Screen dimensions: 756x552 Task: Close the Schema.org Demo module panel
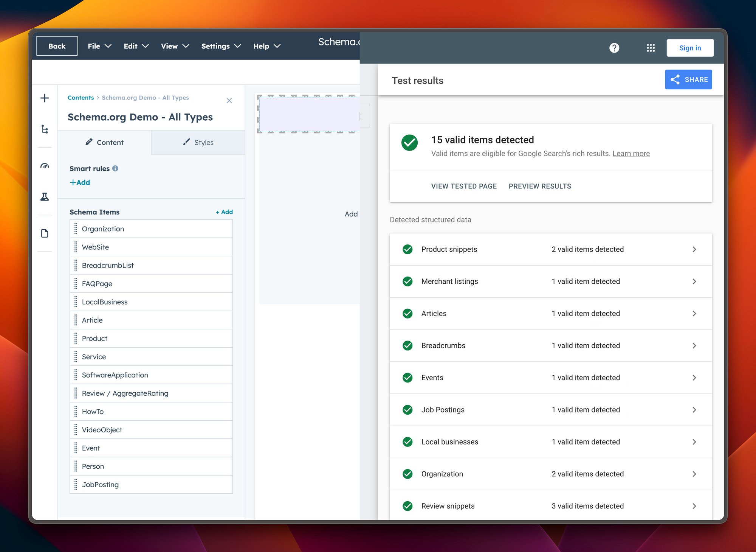tap(229, 101)
